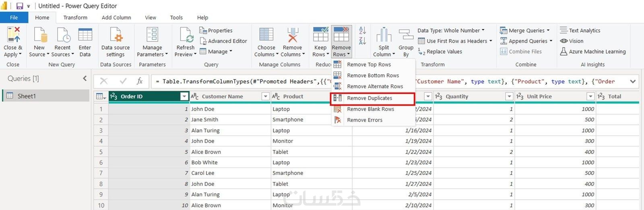Click the 1/16/2024 date cell
Viewport: 644px width, 210px height.
tap(392, 131)
